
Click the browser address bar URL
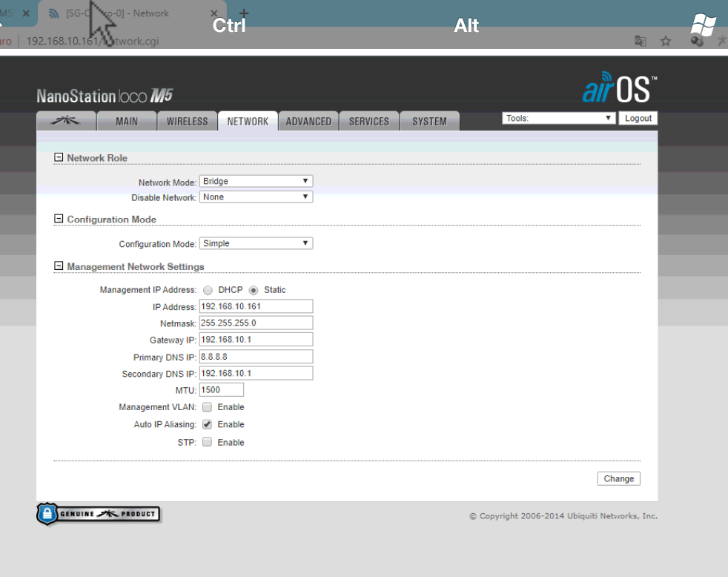click(93, 41)
